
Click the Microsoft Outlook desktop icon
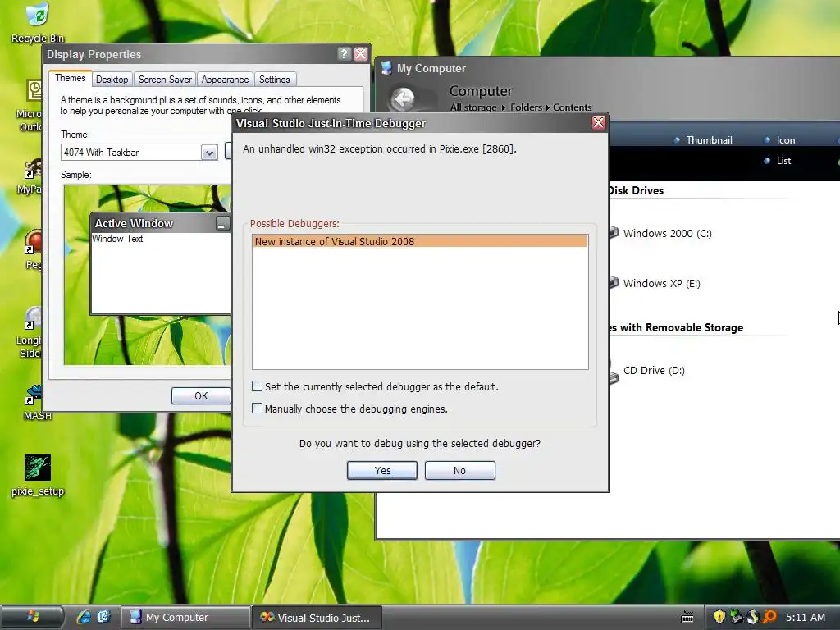tap(30, 106)
